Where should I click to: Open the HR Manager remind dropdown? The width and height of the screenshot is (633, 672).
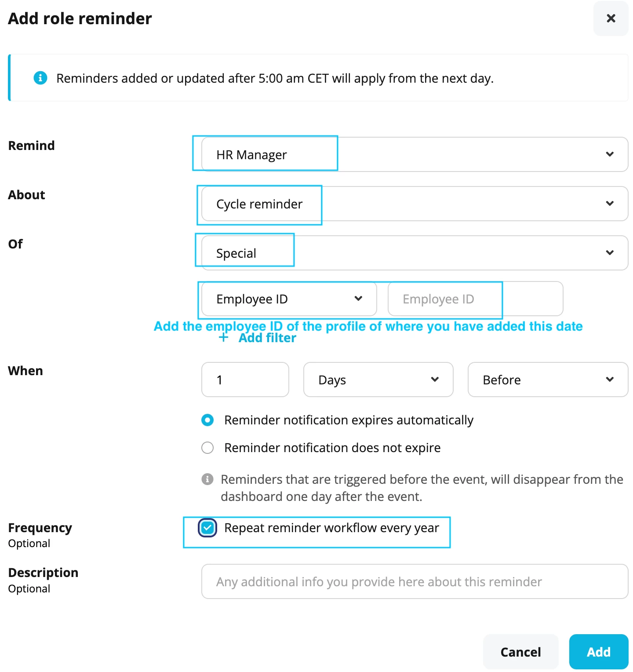pyautogui.click(x=415, y=154)
